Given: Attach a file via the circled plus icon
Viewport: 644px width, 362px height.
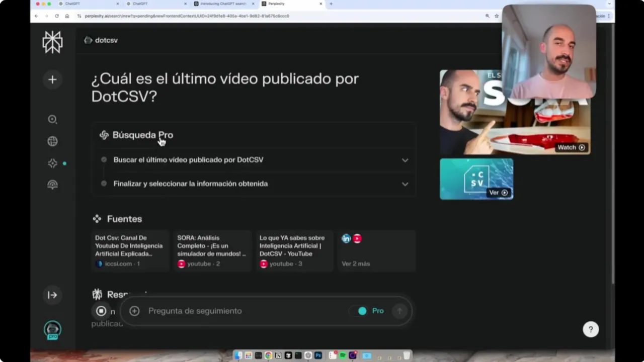Looking at the screenshot, I should [x=134, y=311].
